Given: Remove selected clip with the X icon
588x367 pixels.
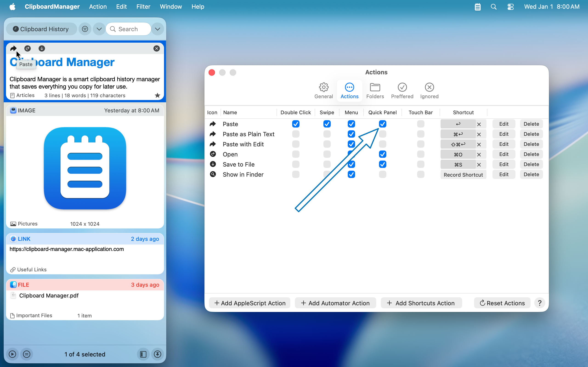Looking at the screenshot, I should (x=156, y=48).
